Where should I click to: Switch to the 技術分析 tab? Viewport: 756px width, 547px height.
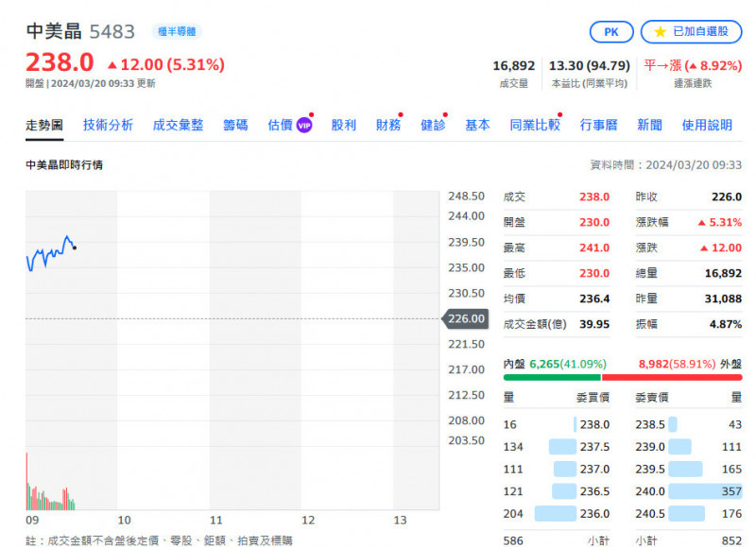click(x=108, y=126)
